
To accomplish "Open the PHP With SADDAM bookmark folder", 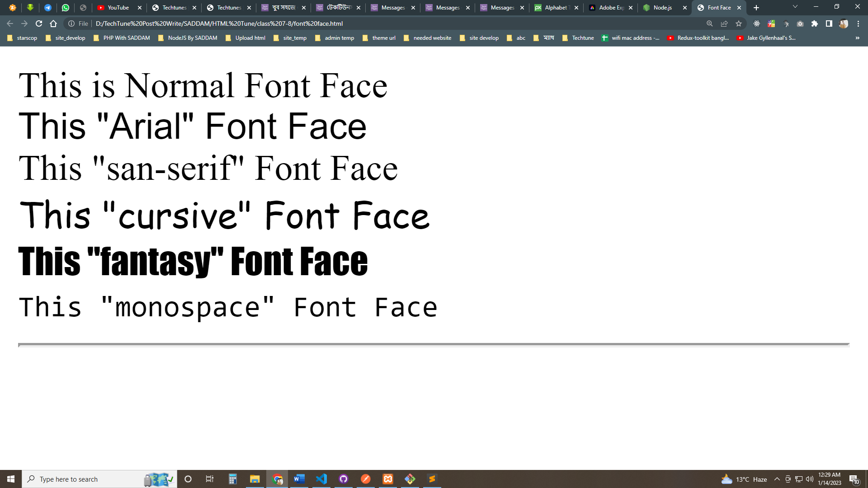I will [x=122, y=38].
